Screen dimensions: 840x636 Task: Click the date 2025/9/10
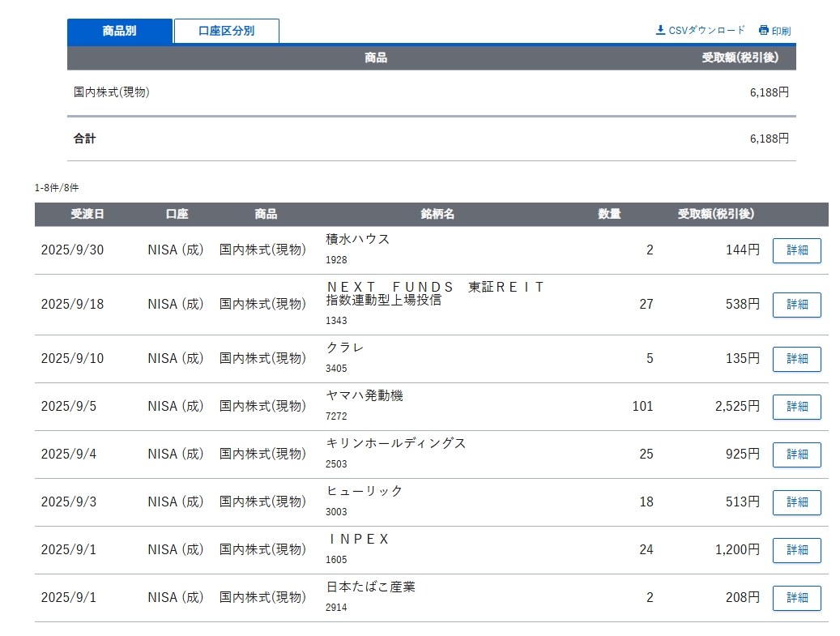point(72,358)
